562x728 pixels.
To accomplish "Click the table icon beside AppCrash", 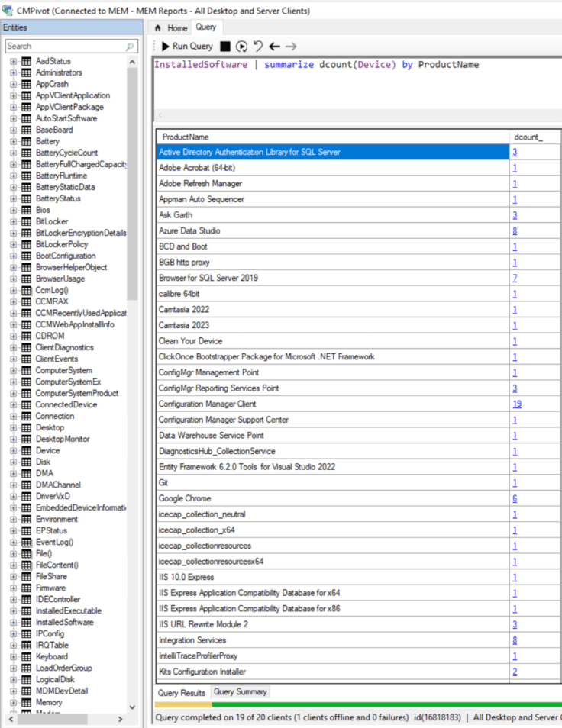I will click(27, 84).
